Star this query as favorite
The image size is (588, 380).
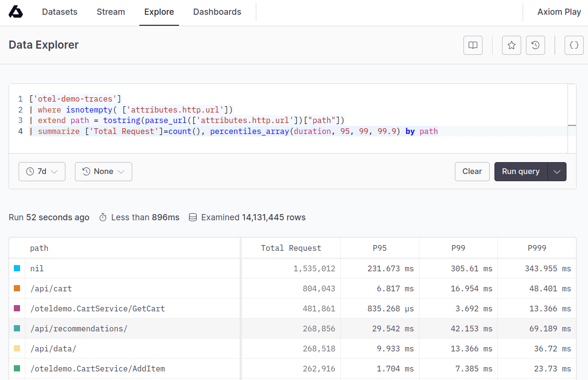point(512,45)
